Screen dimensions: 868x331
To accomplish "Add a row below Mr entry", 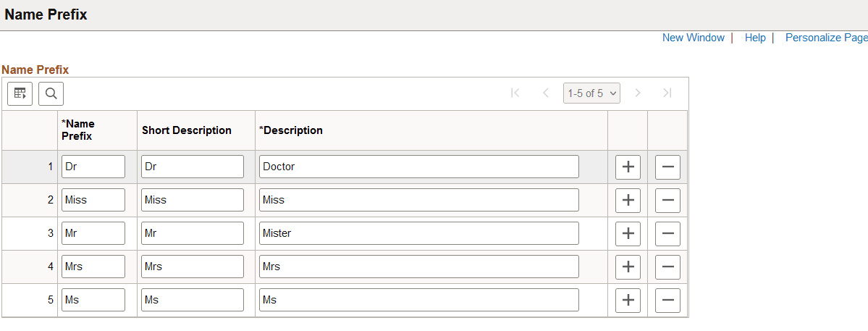I will pyautogui.click(x=628, y=233).
